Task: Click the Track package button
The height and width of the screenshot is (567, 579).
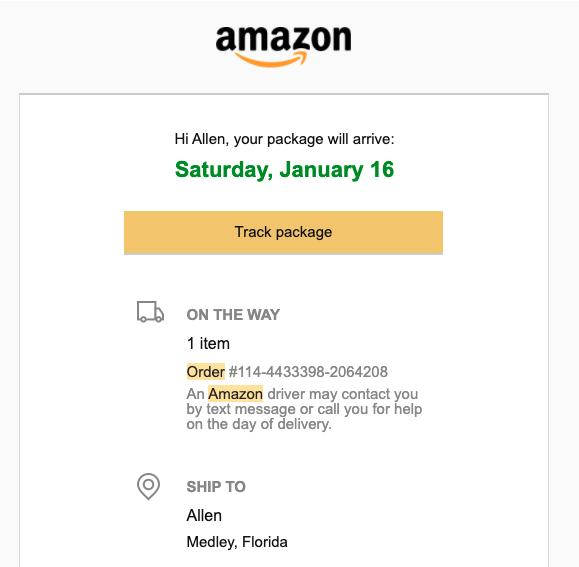Action: coord(283,232)
